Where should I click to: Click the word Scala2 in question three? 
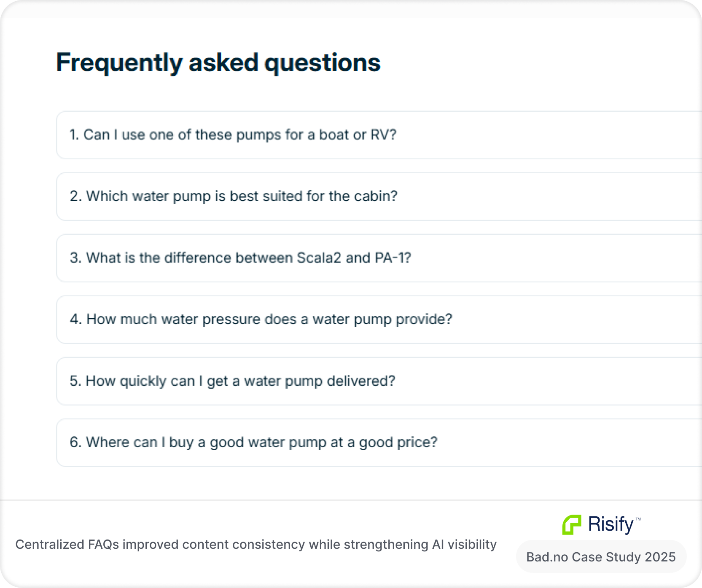tap(319, 258)
